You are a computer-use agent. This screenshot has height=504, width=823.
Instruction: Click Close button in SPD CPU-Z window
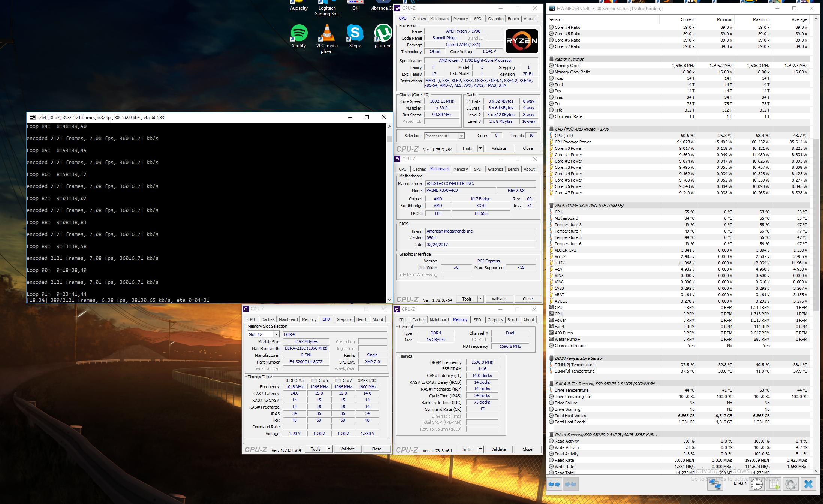[376, 449]
